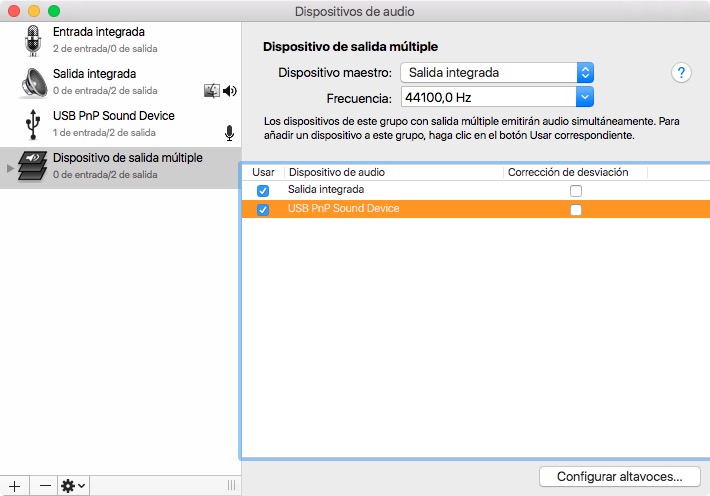Click Configurar altavoces button
Viewport: 710px width, 496px height.
(619, 477)
